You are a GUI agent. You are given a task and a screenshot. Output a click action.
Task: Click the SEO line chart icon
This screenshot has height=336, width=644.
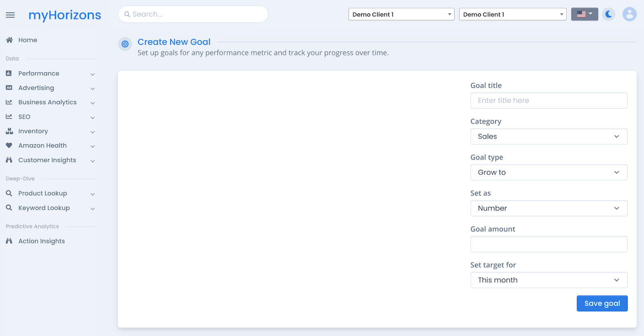9,116
